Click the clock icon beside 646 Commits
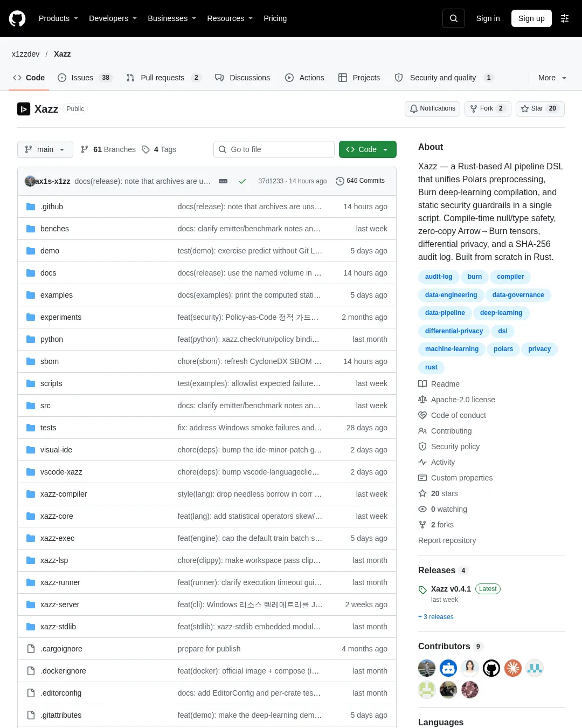This screenshot has height=728, width=582. pos(340,181)
